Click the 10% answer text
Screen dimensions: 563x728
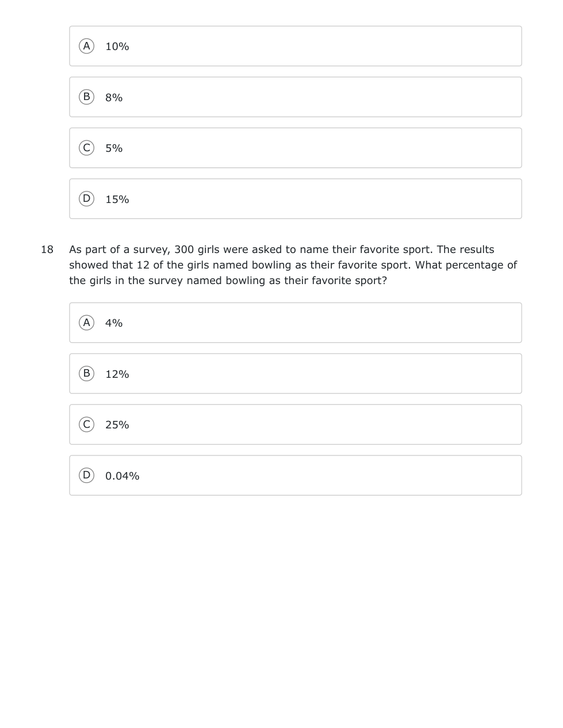pos(117,47)
